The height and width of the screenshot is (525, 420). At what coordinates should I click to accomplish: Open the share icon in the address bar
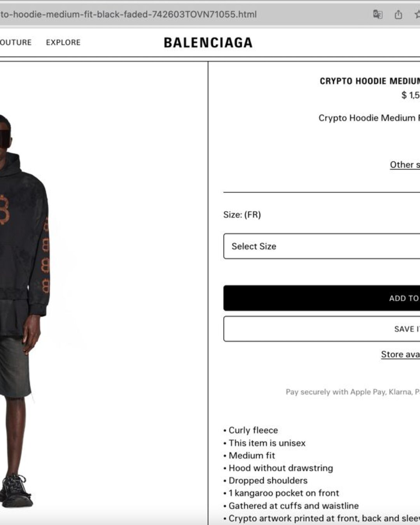coord(398,15)
